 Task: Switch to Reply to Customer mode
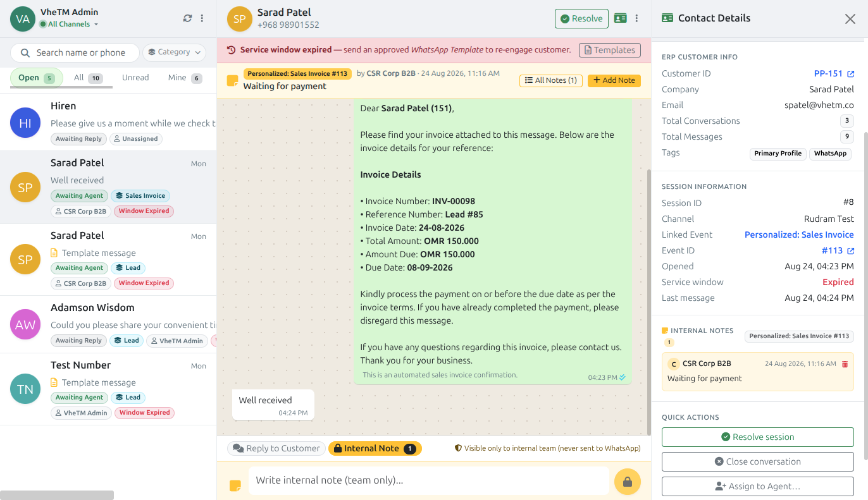tap(276, 448)
